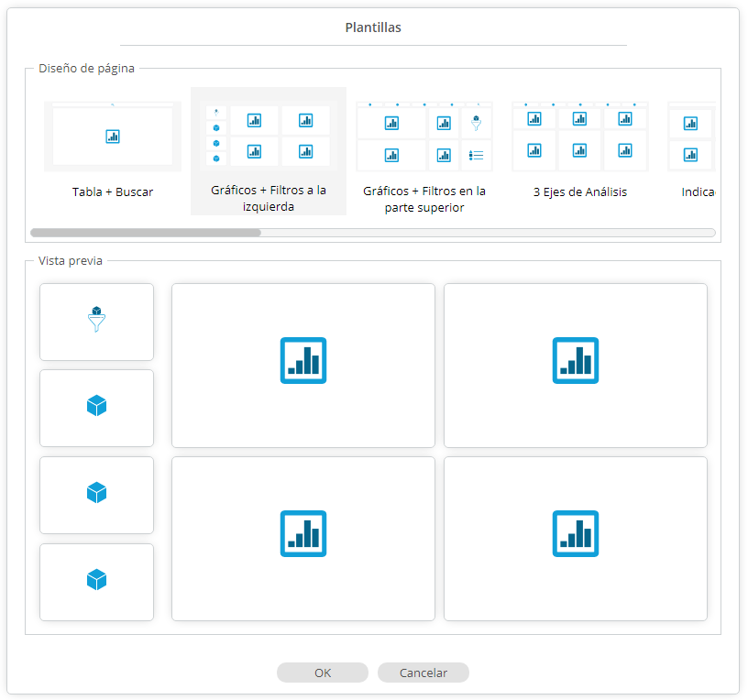Screen dimensions: 748x700
Task: Select the Tabla + Buscar template thumbnail
Action: [113, 137]
